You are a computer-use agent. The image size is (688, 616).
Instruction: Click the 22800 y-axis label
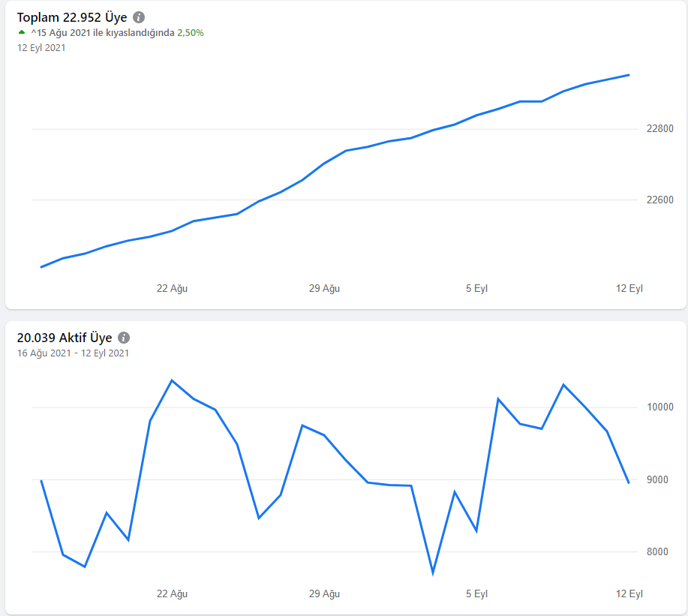click(x=660, y=129)
